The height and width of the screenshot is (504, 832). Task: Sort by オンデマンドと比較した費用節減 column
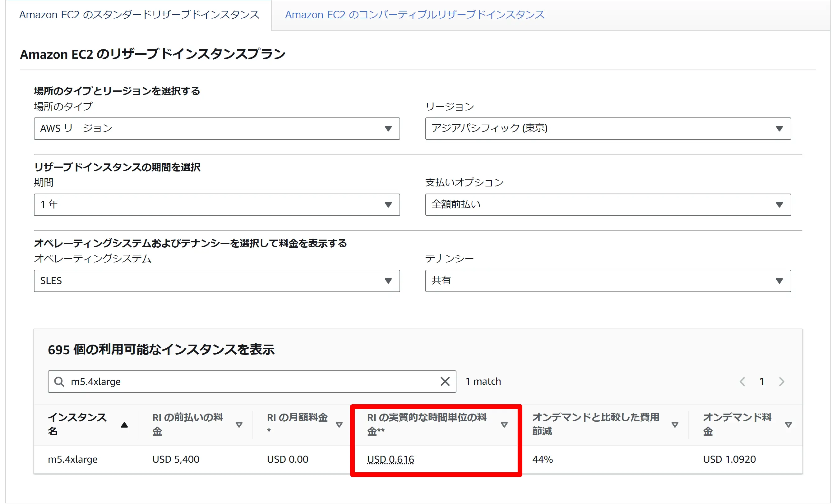(675, 425)
